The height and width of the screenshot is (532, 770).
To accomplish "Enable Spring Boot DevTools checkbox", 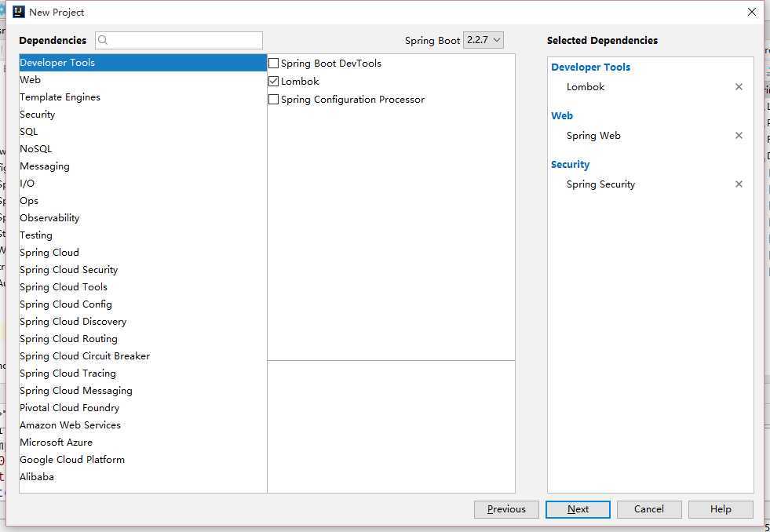I will (273, 64).
